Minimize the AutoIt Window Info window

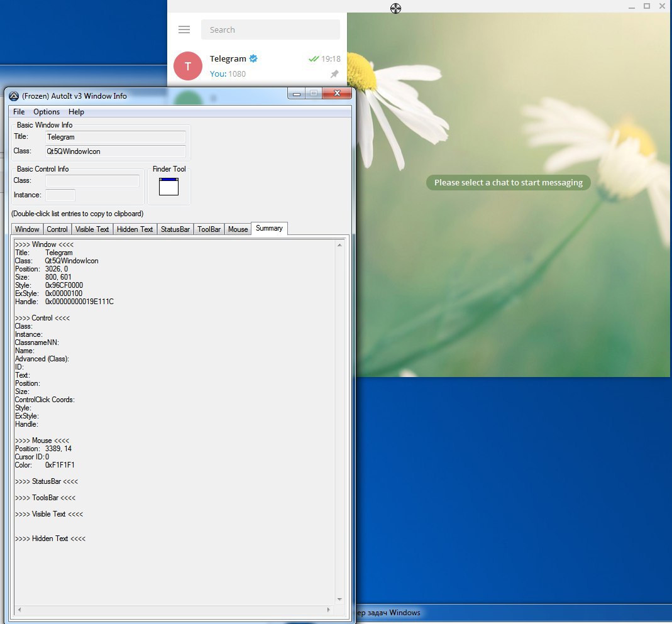[x=296, y=94]
